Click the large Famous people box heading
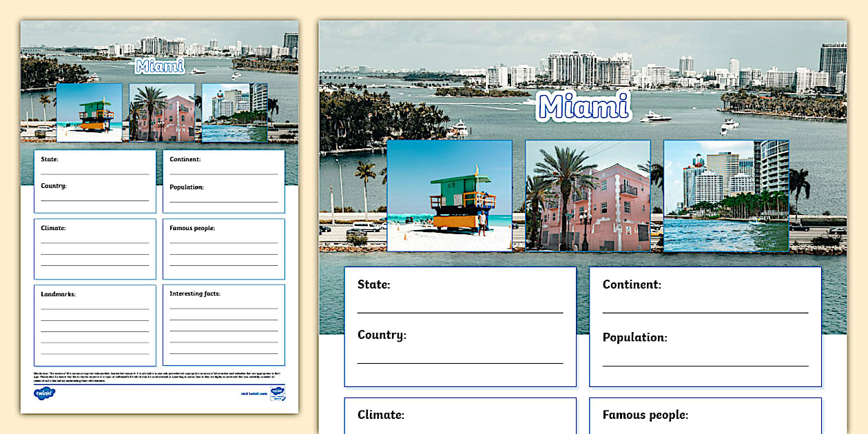This screenshot has width=868, height=434. click(645, 415)
